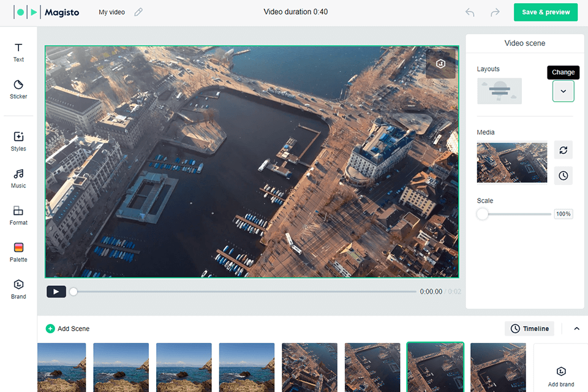Screen dimensions: 588x392
Task: Select the Format tool
Action: pos(18,215)
